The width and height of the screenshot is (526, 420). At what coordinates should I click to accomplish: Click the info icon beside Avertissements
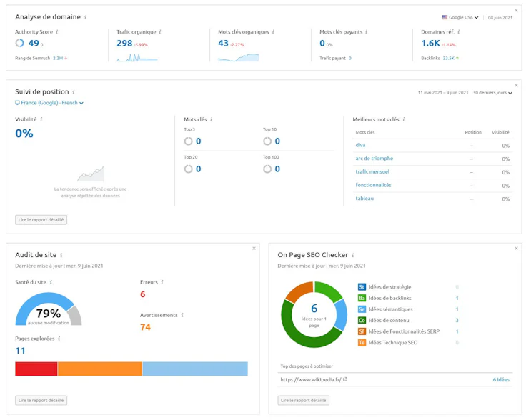(182, 315)
